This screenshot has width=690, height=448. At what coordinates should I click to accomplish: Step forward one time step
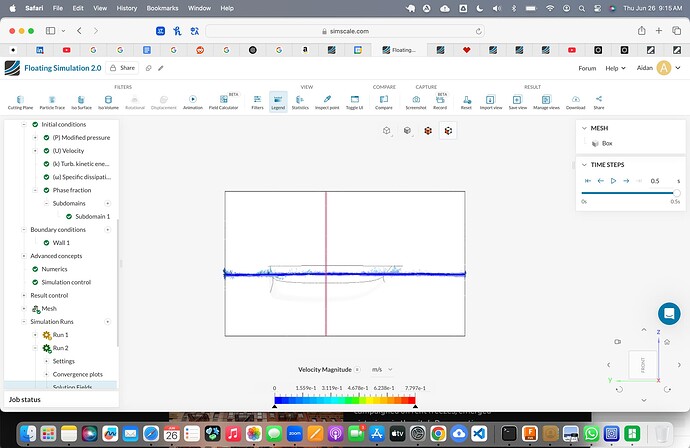[626, 181]
